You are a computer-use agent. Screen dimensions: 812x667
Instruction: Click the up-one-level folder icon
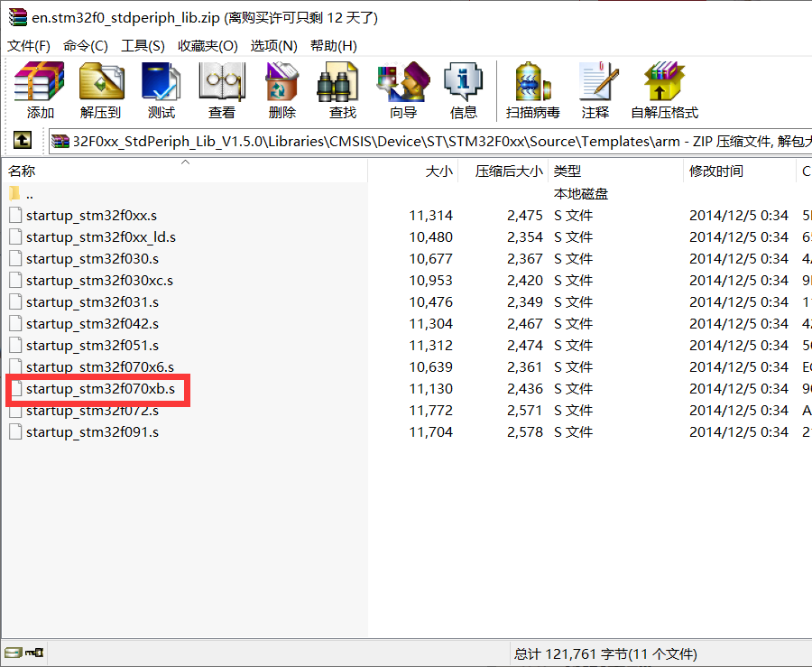[21, 140]
